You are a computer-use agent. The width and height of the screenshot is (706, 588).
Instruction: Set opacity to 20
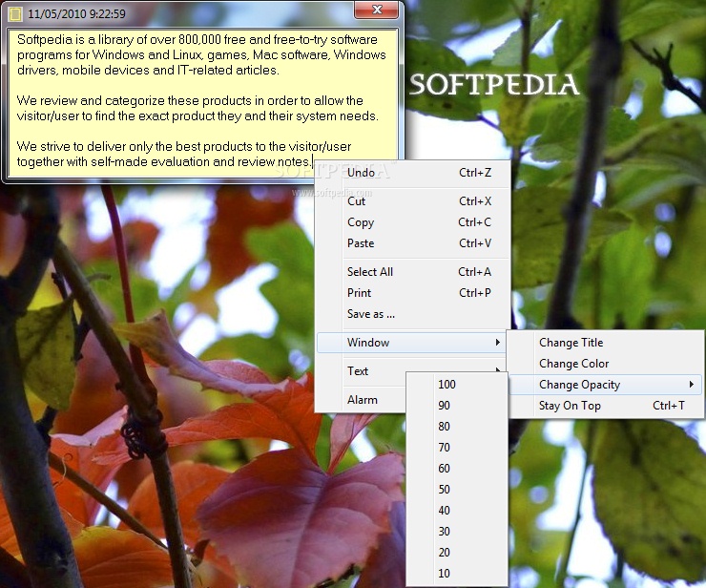457,553
